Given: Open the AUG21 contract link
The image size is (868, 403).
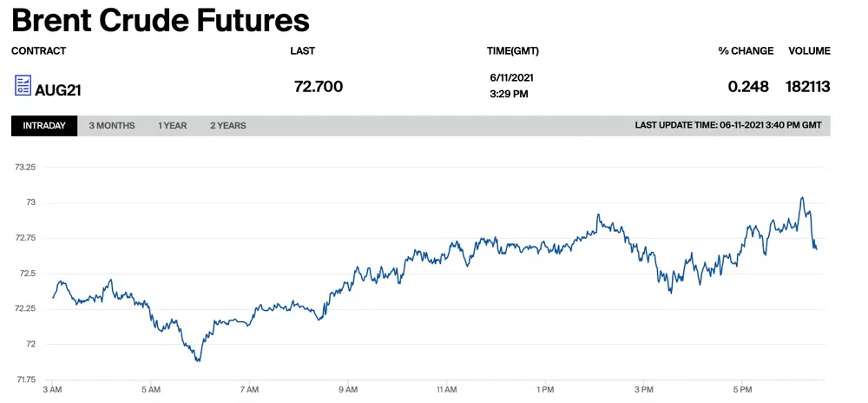Looking at the screenshot, I should click(x=58, y=89).
